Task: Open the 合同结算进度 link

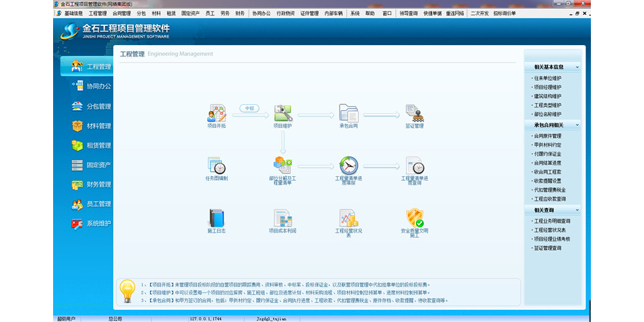Action: pyautogui.click(x=547, y=163)
